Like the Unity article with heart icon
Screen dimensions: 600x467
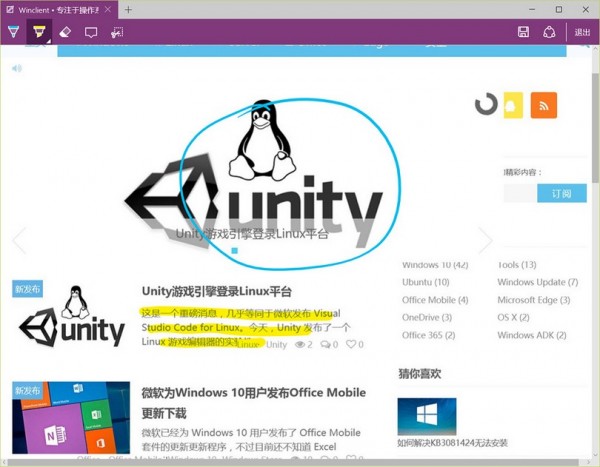[351, 344]
